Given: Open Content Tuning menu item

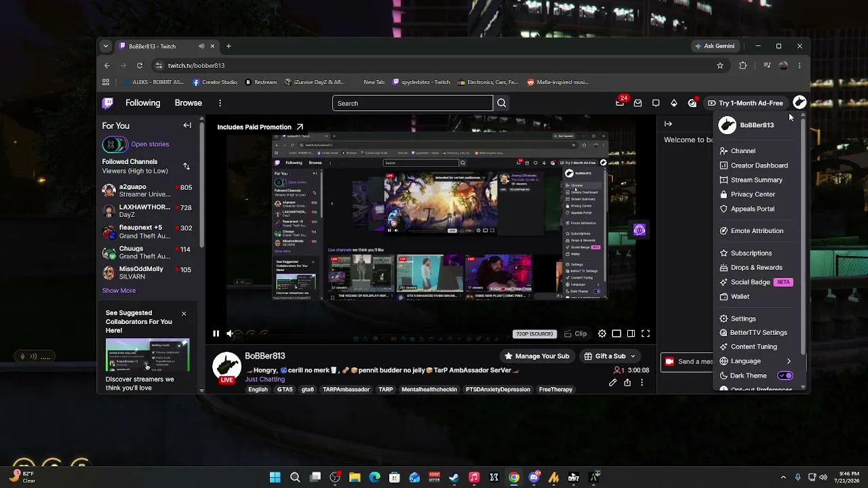Looking at the screenshot, I should click(x=755, y=346).
